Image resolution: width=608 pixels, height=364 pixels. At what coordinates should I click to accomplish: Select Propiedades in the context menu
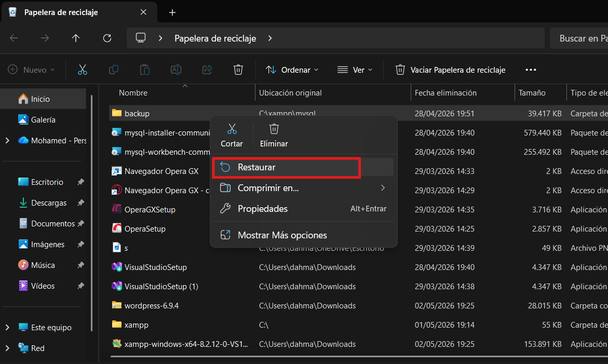click(x=303, y=209)
